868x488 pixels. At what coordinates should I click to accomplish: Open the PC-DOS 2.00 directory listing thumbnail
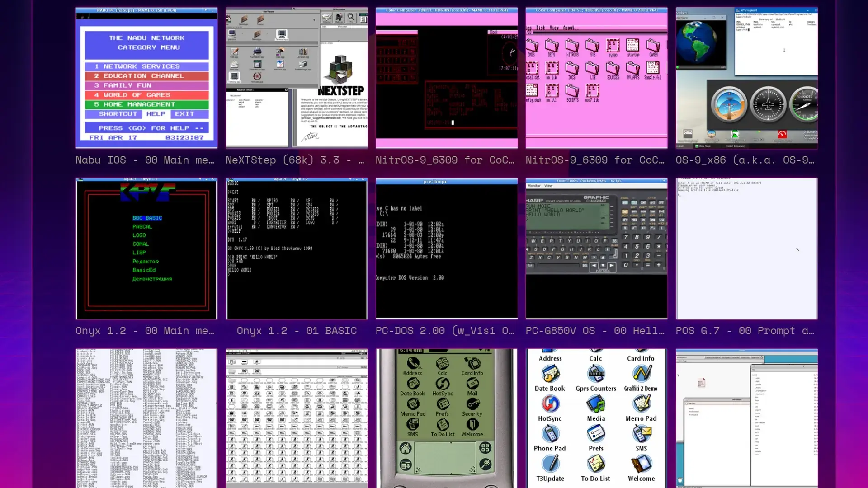447,249
